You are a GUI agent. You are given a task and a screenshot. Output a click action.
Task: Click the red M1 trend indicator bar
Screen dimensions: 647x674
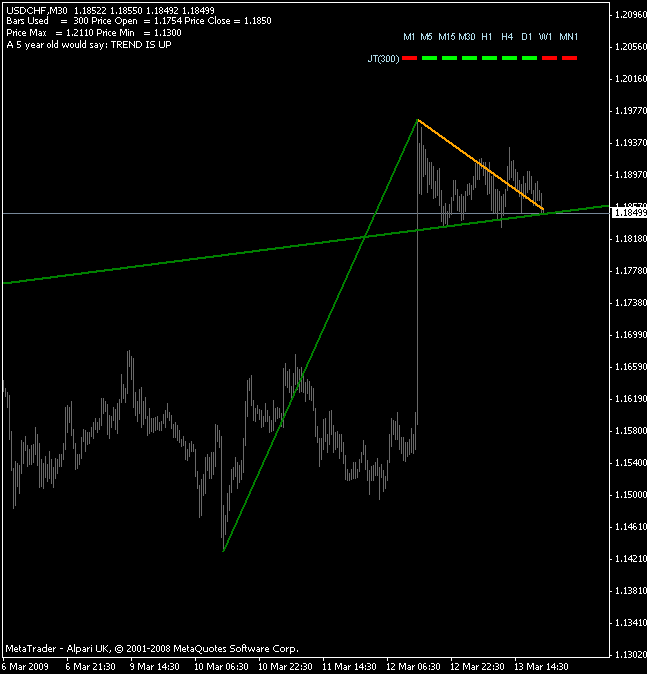(x=409, y=58)
